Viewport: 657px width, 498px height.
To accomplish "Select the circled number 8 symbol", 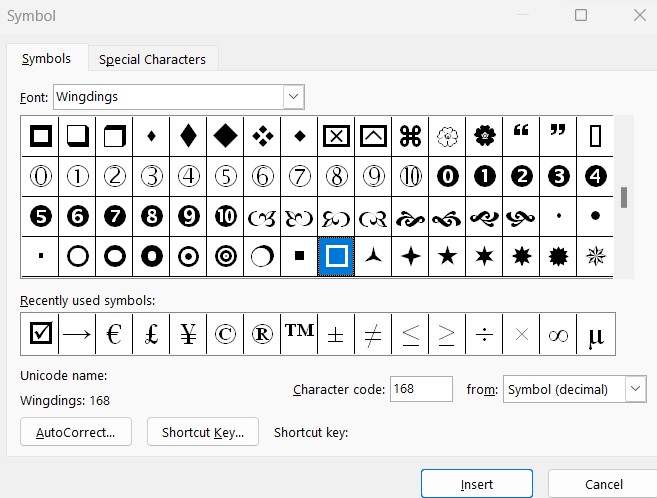I will click(x=337, y=176).
